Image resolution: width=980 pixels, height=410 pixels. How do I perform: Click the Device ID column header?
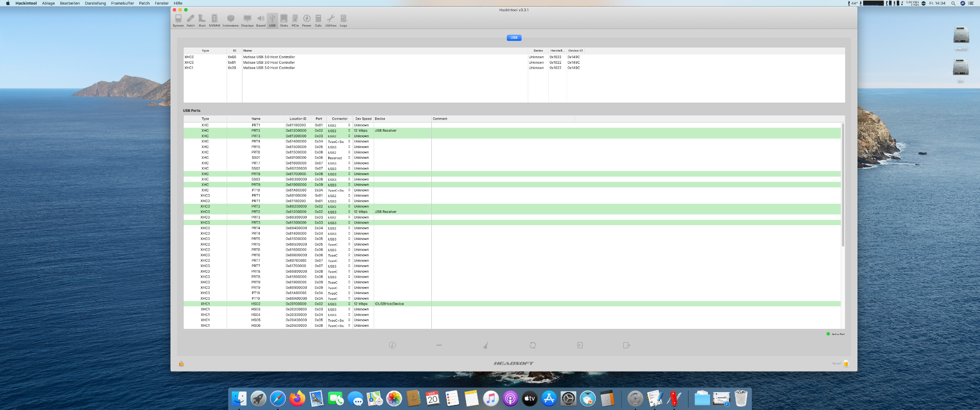pyautogui.click(x=575, y=51)
